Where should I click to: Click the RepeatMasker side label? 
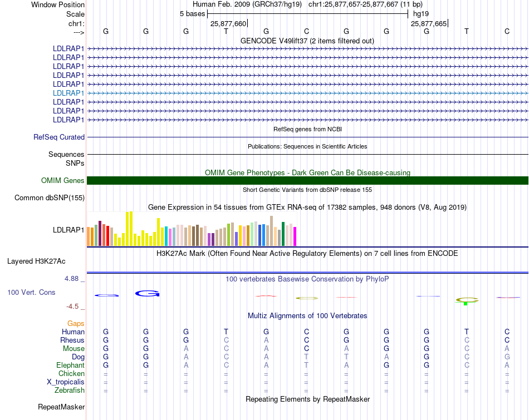(x=61, y=407)
